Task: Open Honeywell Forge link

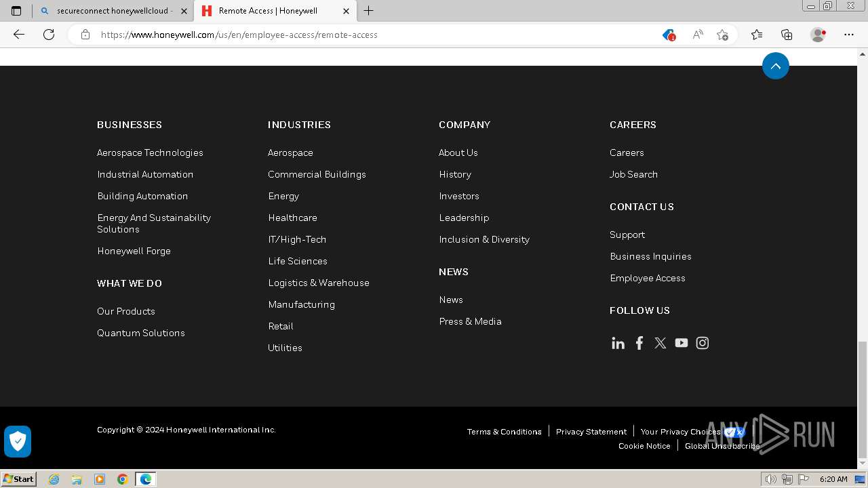Action: (x=134, y=251)
